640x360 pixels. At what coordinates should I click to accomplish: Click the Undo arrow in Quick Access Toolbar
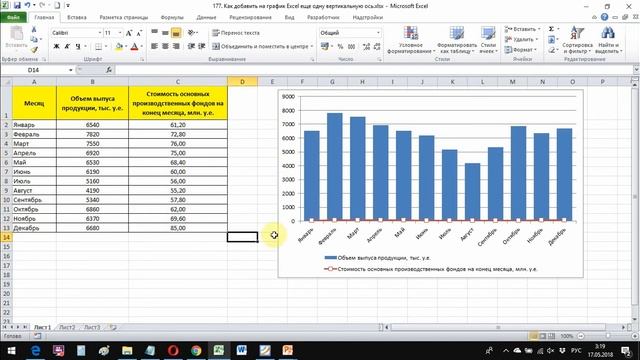coord(28,6)
